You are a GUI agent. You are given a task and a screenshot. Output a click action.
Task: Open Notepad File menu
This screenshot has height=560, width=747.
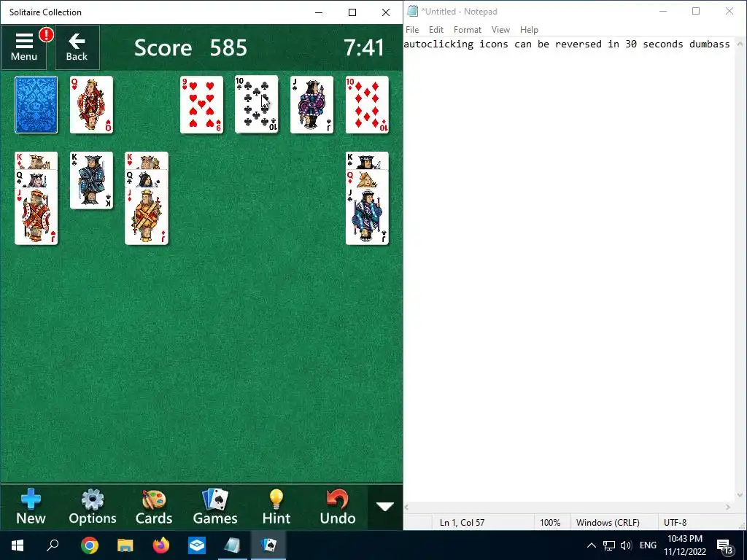412,29
